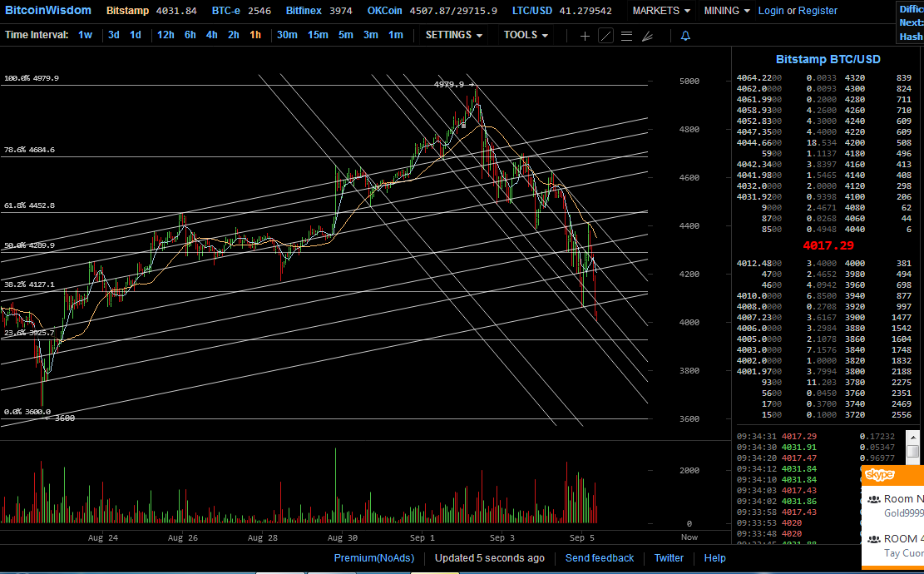The image size is (924, 574).
Task: Go to BitcoinWisdom home logo
Action: (47, 11)
